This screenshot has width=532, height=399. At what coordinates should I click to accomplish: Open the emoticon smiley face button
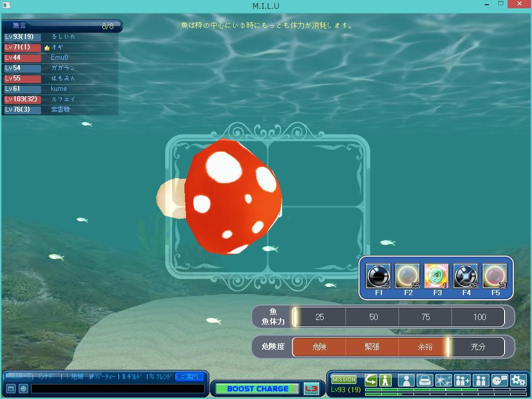point(23,389)
